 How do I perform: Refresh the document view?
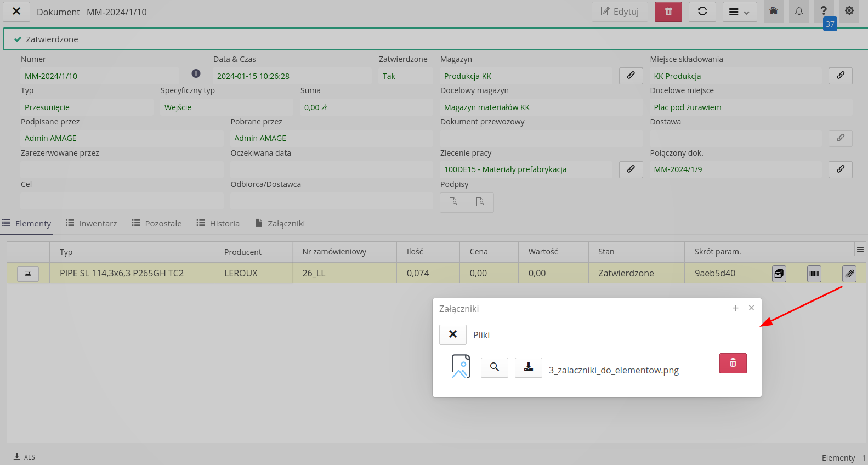pyautogui.click(x=702, y=12)
